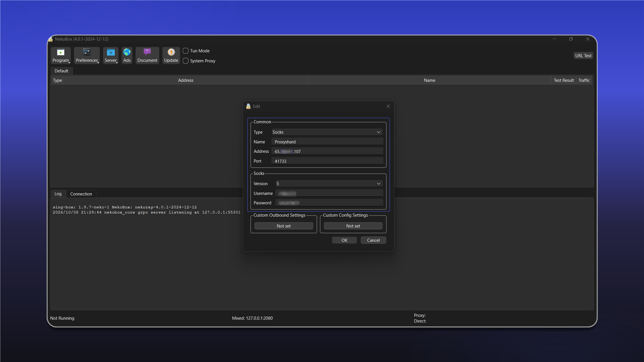Switch to the Log tab
Screen dimensions: 644x362
coord(58,194)
